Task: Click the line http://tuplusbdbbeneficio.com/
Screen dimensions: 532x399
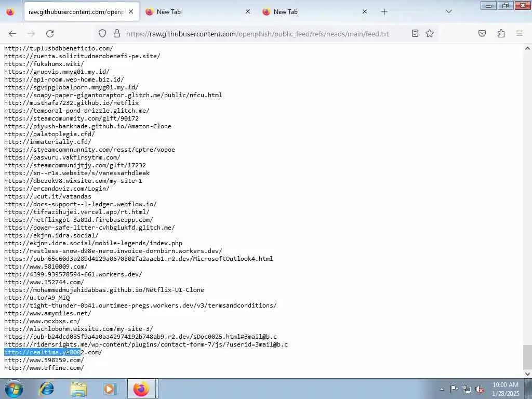Action: click(58, 48)
